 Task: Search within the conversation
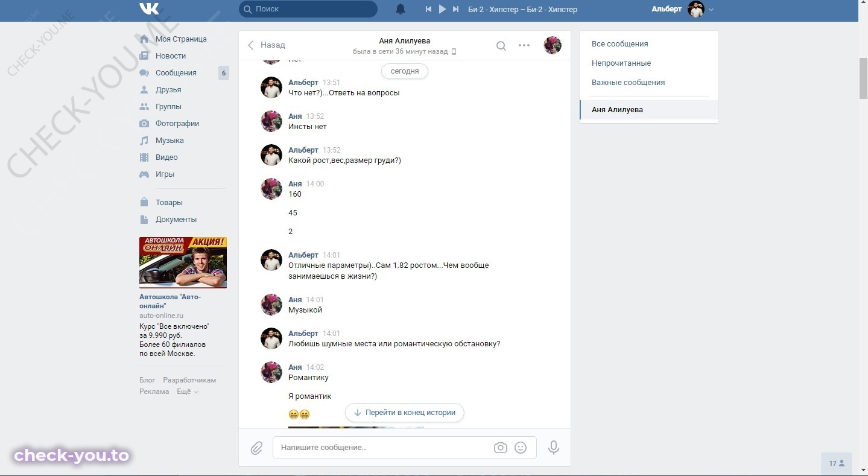coord(501,45)
